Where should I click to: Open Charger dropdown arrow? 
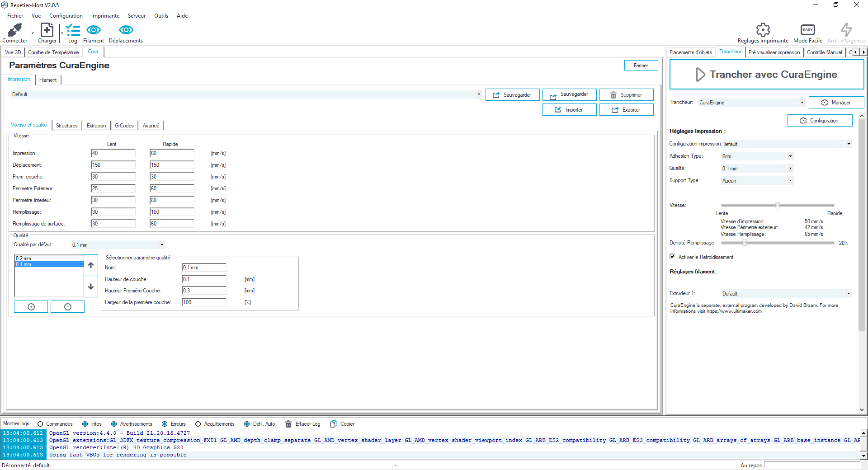tap(62, 33)
